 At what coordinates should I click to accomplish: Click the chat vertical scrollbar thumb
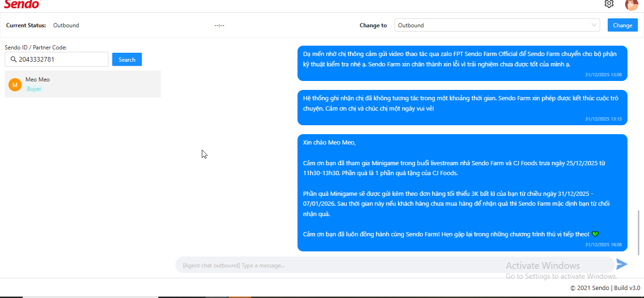click(x=639, y=232)
